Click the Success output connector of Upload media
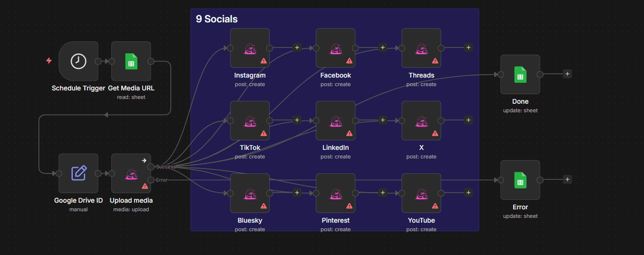The width and height of the screenshot is (644, 255). click(151, 167)
